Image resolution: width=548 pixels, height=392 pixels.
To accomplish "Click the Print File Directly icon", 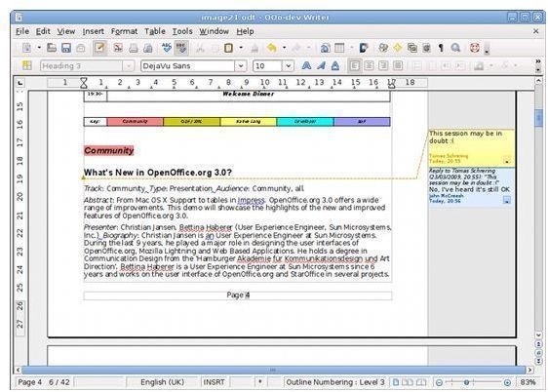I will pyautogui.click(x=134, y=48).
